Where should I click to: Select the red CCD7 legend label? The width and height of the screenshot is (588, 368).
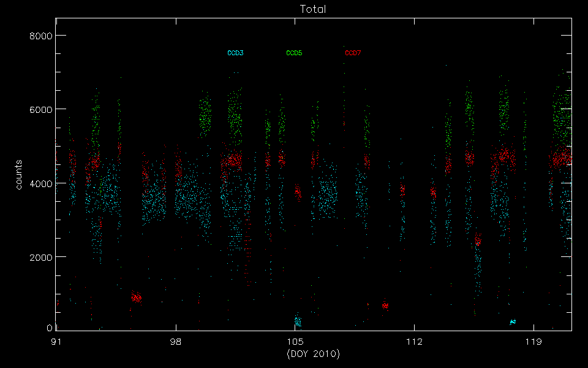[353, 53]
